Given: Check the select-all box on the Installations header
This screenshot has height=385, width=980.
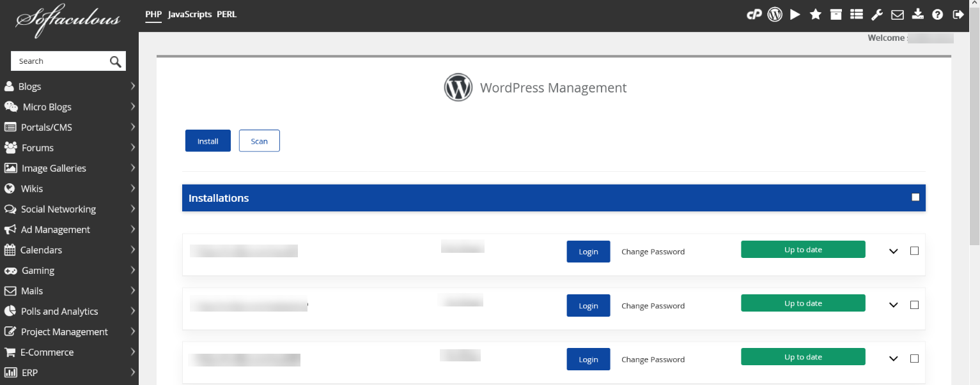Looking at the screenshot, I should point(915,197).
